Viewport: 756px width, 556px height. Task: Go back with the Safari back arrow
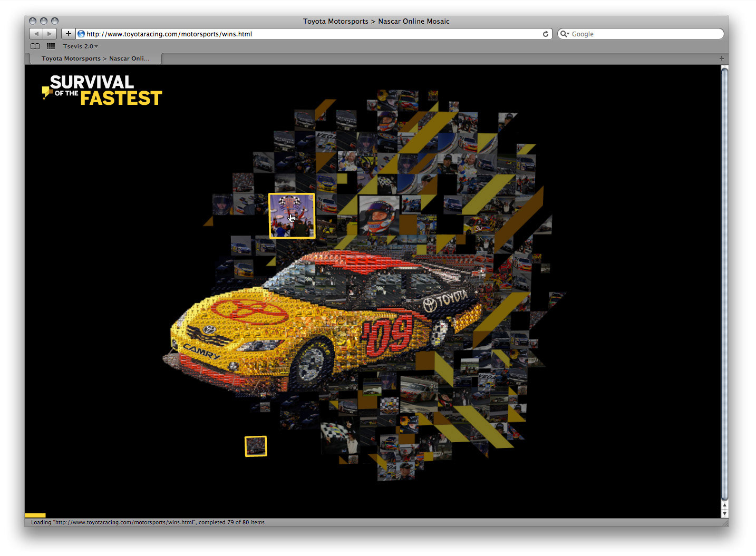tap(36, 34)
